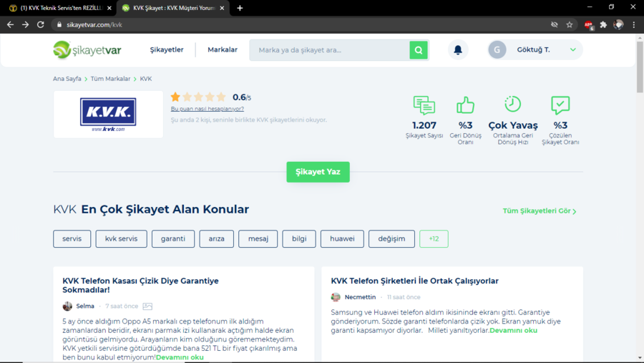Select the huawei topic tag
Viewport: 644px width, 363px height.
tap(342, 238)
